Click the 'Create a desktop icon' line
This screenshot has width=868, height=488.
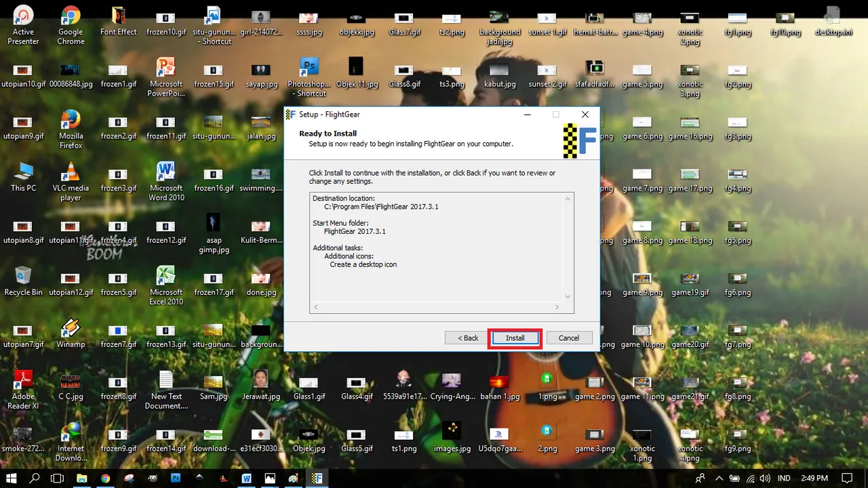tap(363, 264)
